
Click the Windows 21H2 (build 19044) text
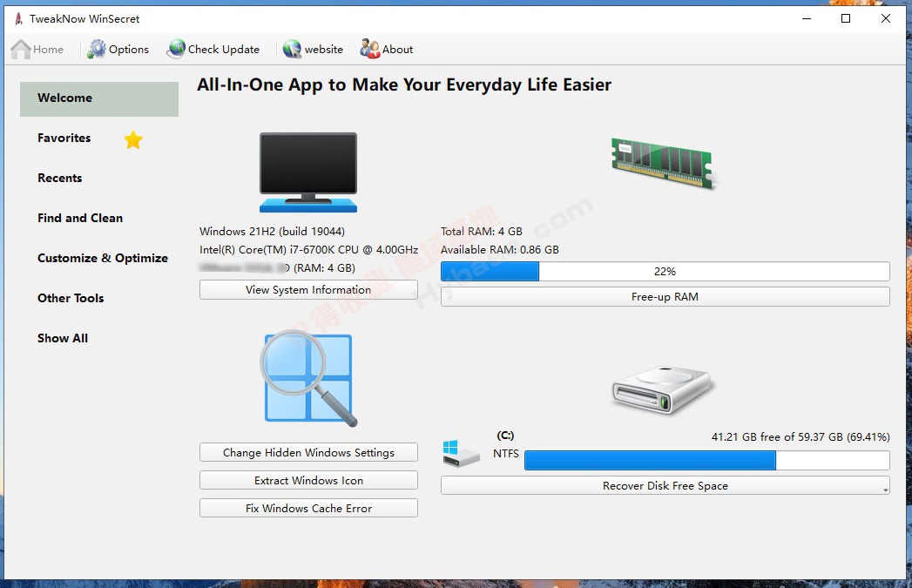coord(272,232)
